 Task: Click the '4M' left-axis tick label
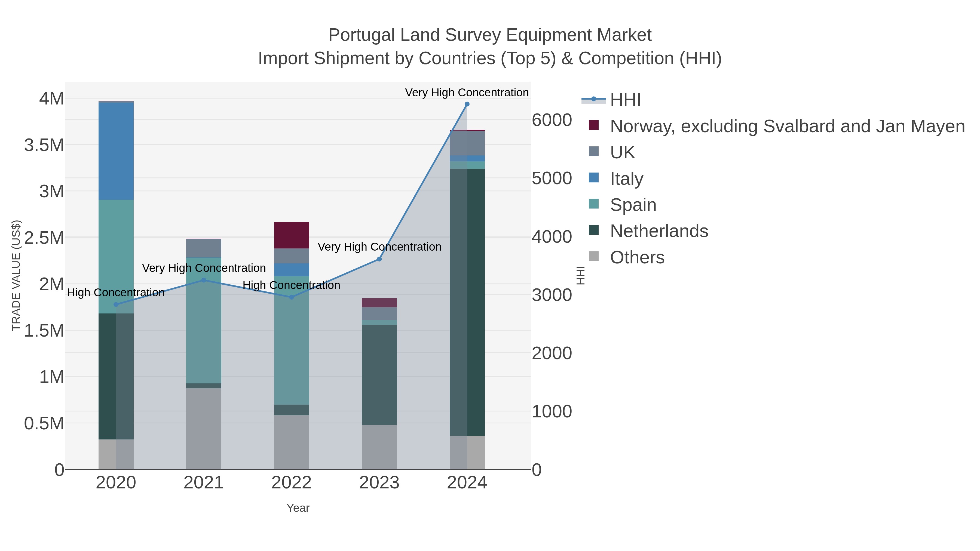pyautogui.click(x=52, y=98)
